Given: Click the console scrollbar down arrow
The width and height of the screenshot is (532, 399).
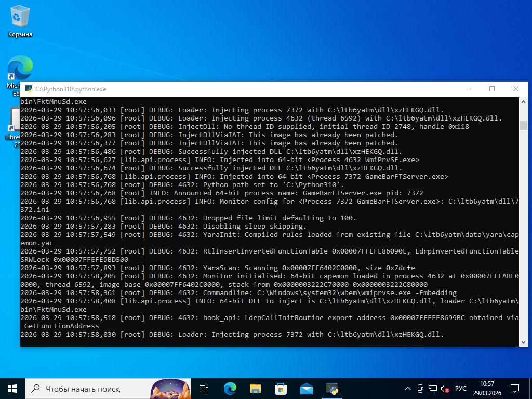Looking at the screenshot, I should tap(523, 341).
